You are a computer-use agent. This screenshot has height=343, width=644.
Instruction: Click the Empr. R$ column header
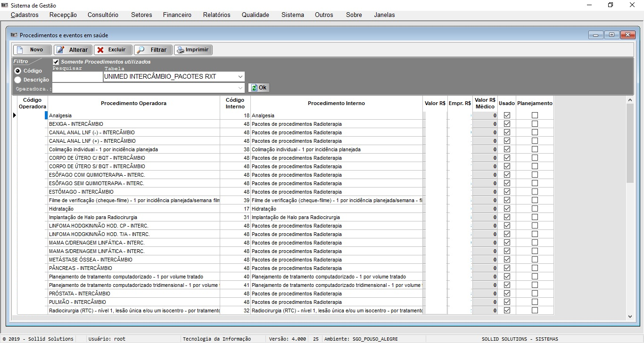coord(460,103)
